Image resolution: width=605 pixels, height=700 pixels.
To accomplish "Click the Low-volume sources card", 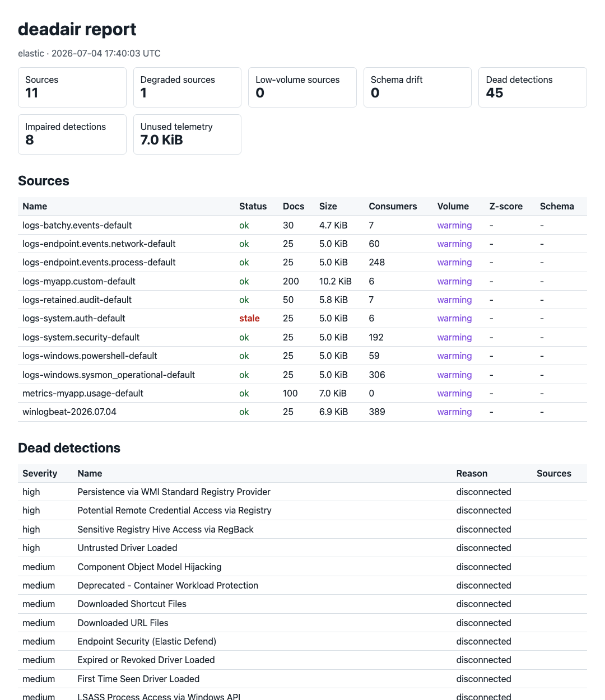I will pos(302,87).
